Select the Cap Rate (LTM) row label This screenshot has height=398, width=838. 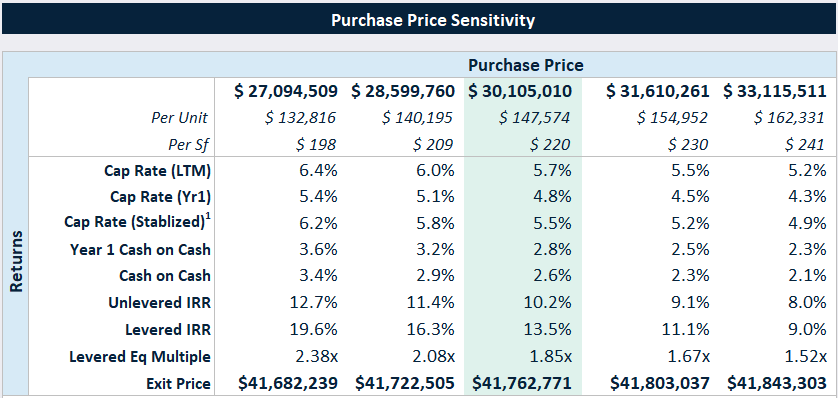click(x=158, y=171)
